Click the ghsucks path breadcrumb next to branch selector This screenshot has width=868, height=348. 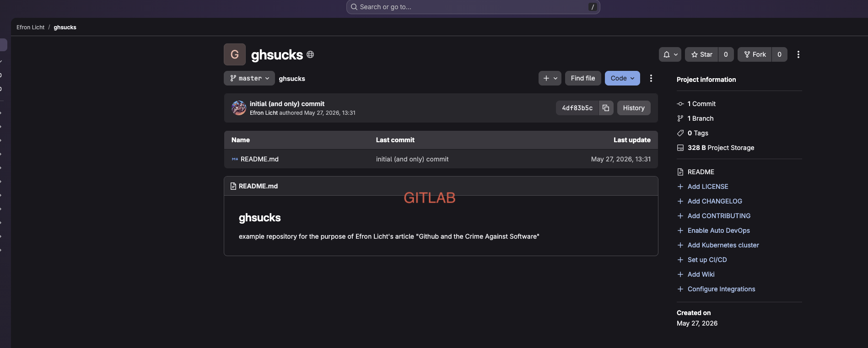coord(292,79)
